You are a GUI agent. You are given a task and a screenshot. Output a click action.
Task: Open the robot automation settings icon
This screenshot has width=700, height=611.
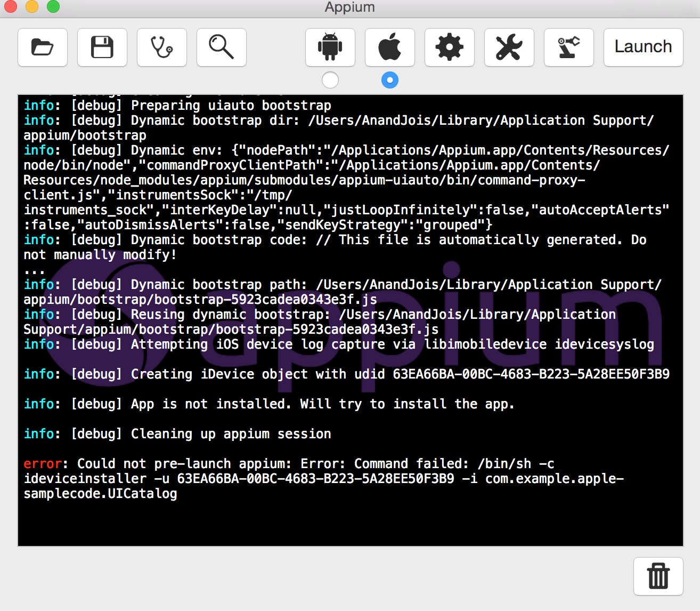tap(568, 47)
